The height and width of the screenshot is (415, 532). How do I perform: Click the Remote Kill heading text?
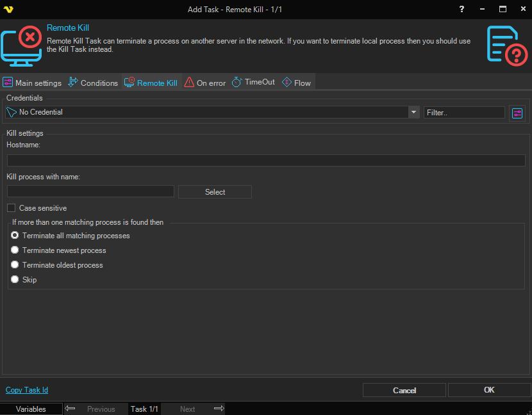click(x=68, y=28)
